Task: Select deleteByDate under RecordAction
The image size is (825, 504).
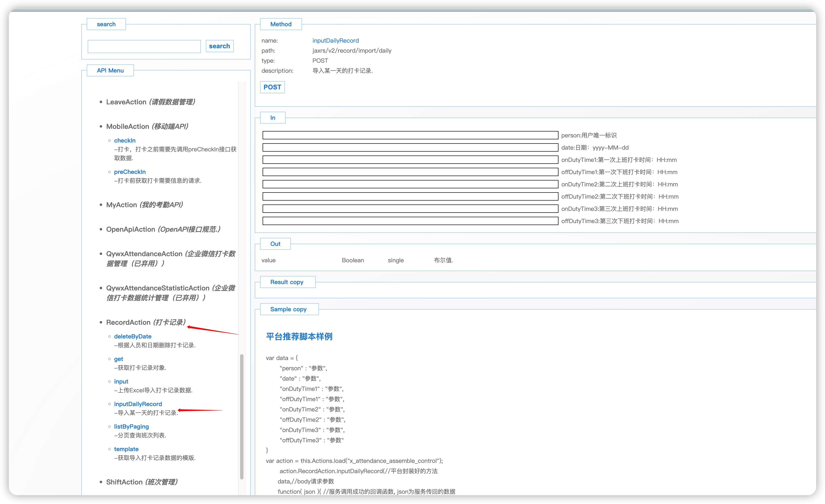Action: tap(133, 336)
